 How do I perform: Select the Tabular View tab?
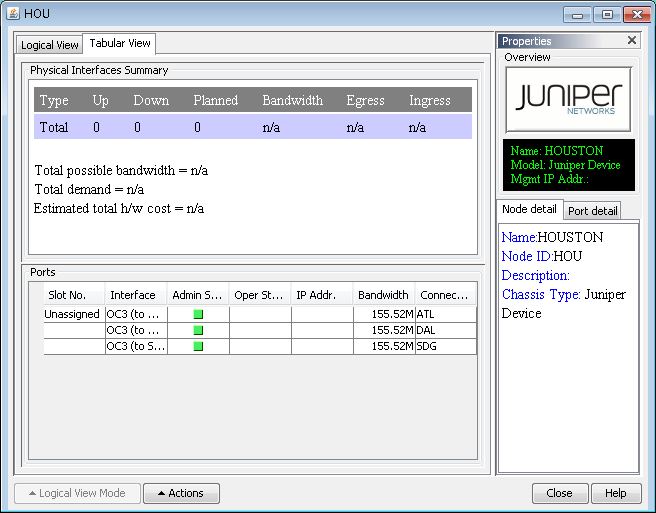[x=120, y=43]
